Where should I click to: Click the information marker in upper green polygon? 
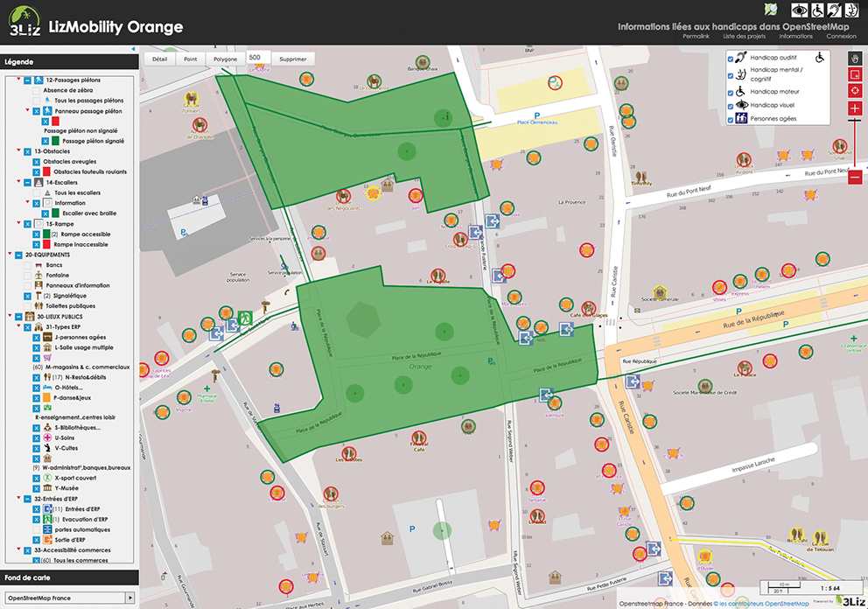tap(443, 117)
